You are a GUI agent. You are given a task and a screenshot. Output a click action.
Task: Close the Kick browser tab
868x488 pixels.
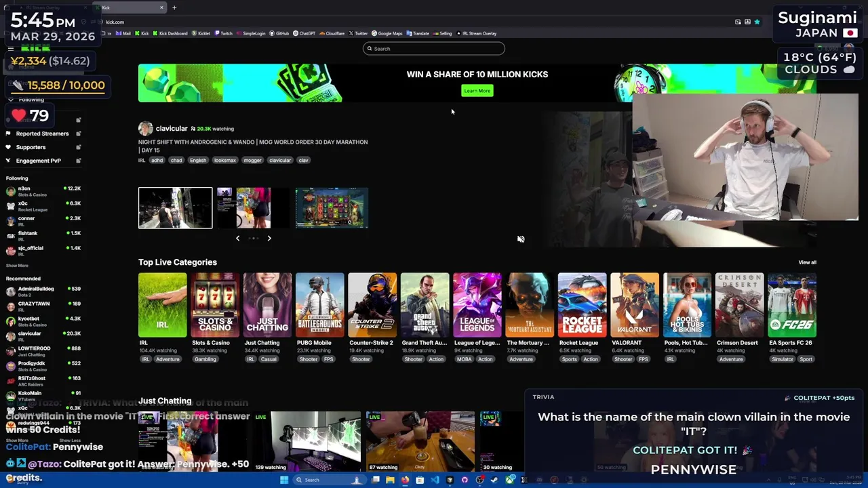[x=161, y=7]
